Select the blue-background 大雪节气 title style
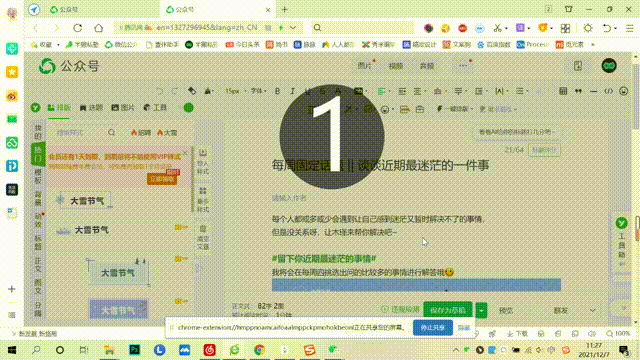 point(118,309)
